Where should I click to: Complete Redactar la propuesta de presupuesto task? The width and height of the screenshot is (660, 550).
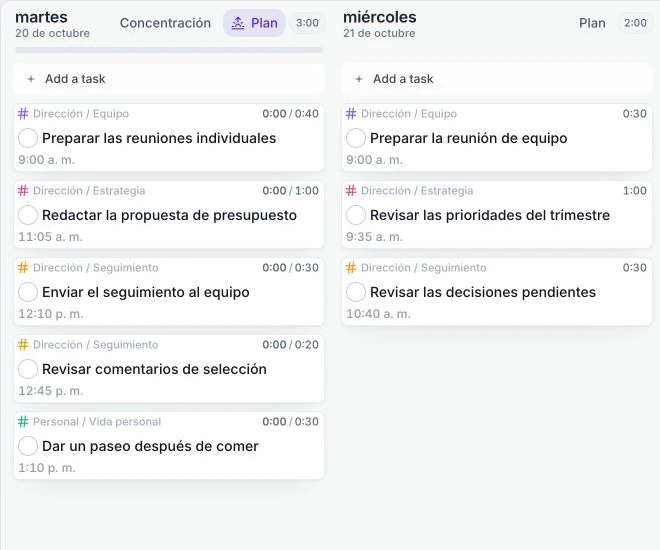pyautogui.click(x=28, y=215)
